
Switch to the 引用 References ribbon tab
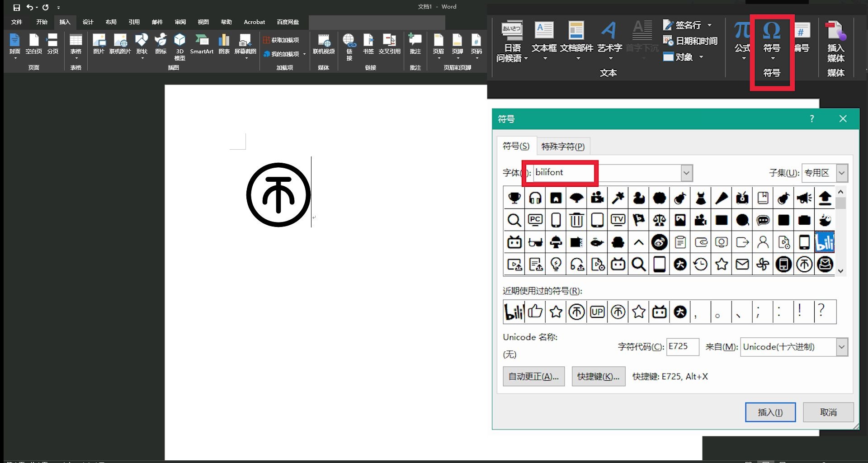[x=134, y=22]
